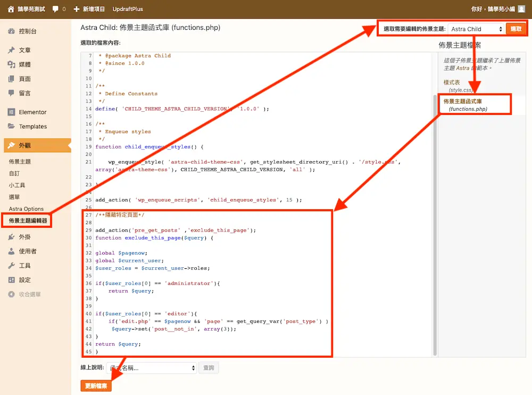532x395 pixels.
Task: Open the comments bubble icon
Action: coord(55,9)
